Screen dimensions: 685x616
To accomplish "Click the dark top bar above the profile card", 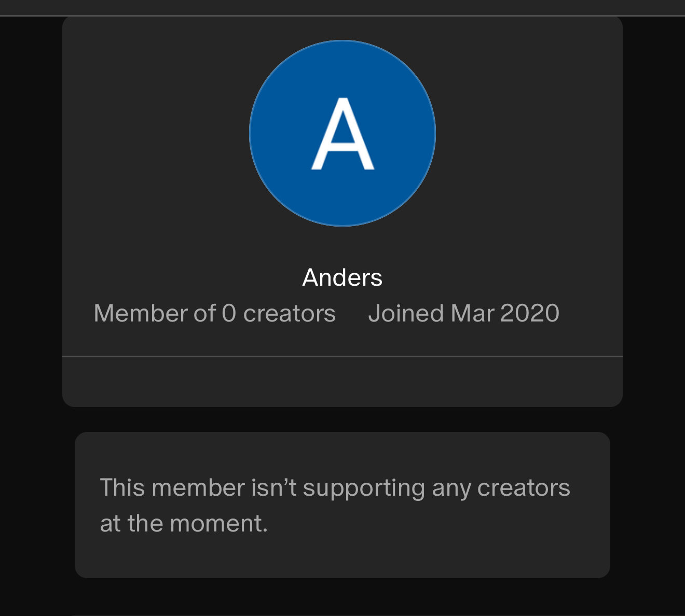I will [342, 7].
